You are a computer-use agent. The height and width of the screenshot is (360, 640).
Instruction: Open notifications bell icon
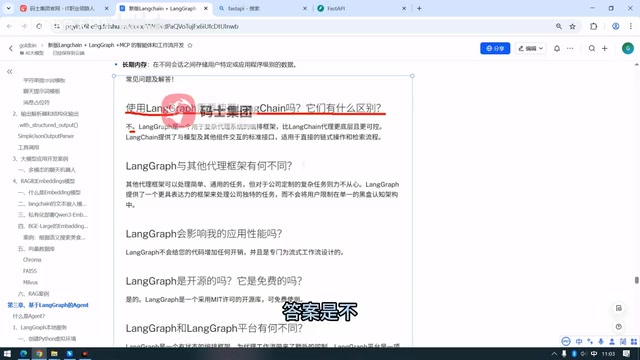click(557, 48)
